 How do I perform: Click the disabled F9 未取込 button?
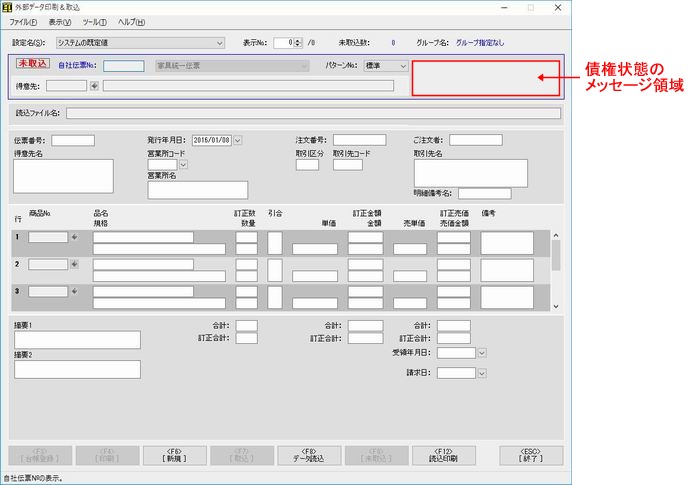376,456
